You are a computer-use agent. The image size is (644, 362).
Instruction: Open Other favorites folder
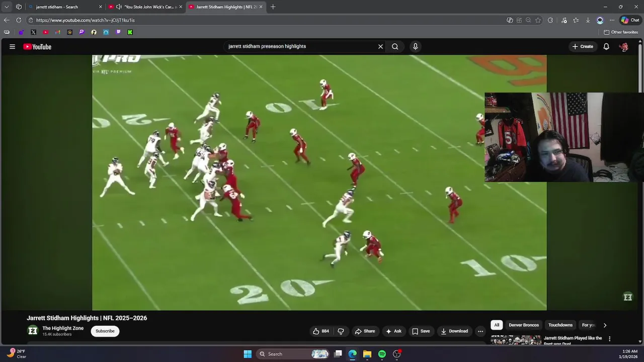coord(621,32)
